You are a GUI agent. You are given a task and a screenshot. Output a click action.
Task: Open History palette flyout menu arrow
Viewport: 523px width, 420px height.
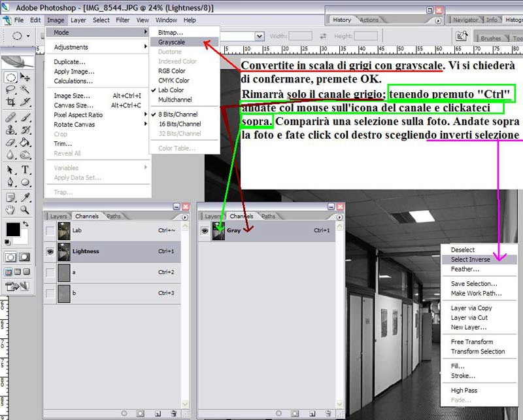pos(438,21)
